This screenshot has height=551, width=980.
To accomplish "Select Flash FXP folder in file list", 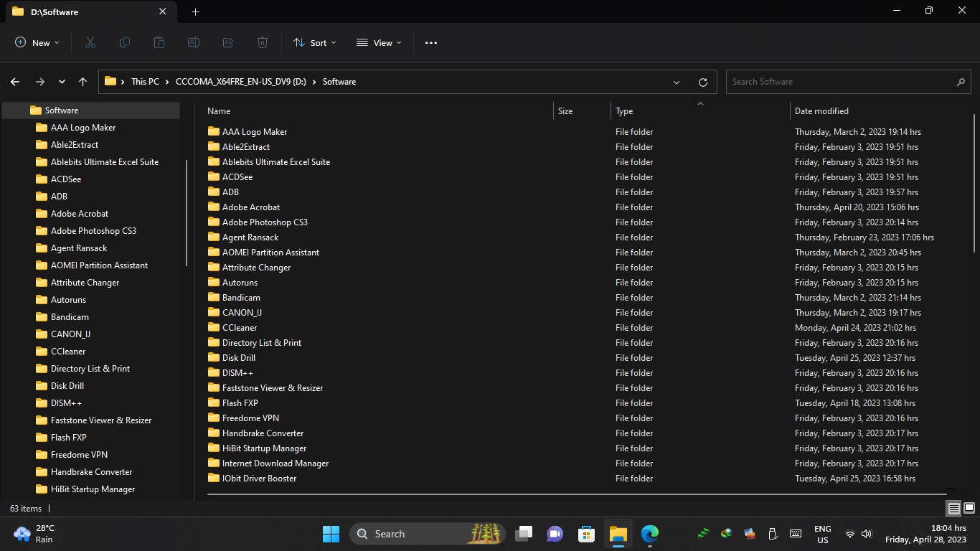I will click(232, 402).
